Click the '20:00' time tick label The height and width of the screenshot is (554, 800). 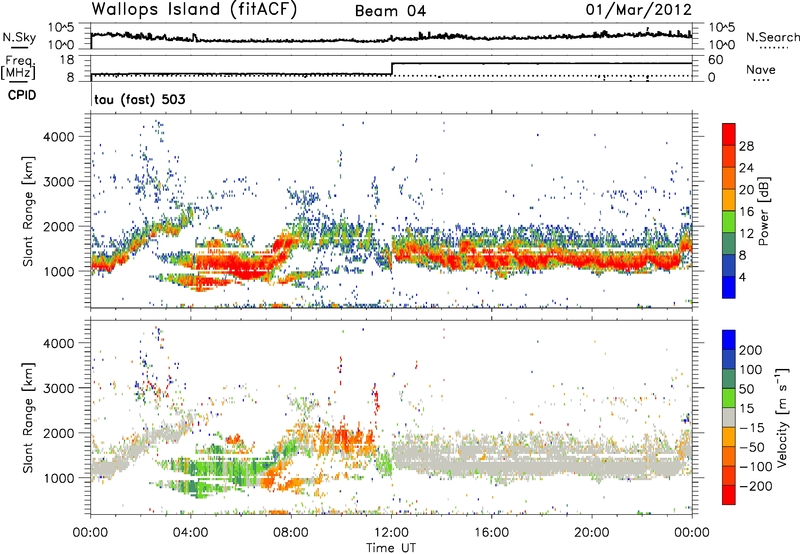point(592,533)
